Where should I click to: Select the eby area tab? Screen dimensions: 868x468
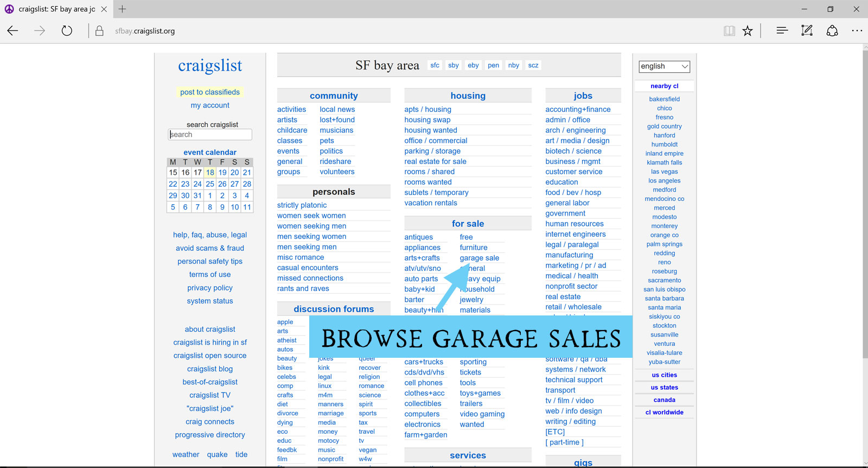click(473, 65)
